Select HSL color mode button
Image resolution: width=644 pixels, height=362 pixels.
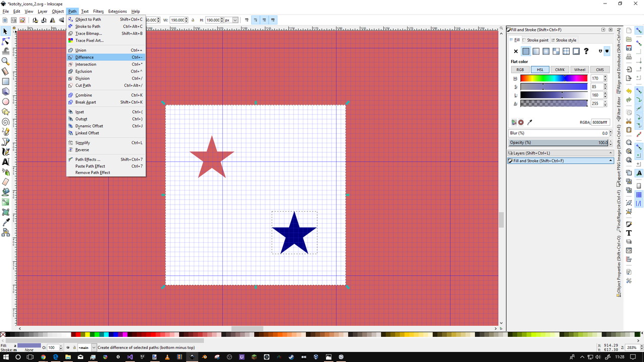point(540,70)
